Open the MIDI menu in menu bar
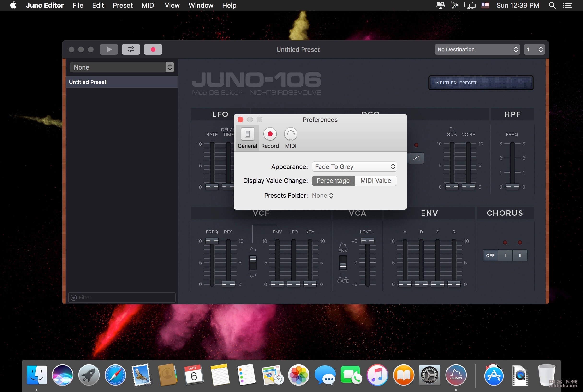The height and width of the screenshot is (392, 583). [x=149, y=5]
